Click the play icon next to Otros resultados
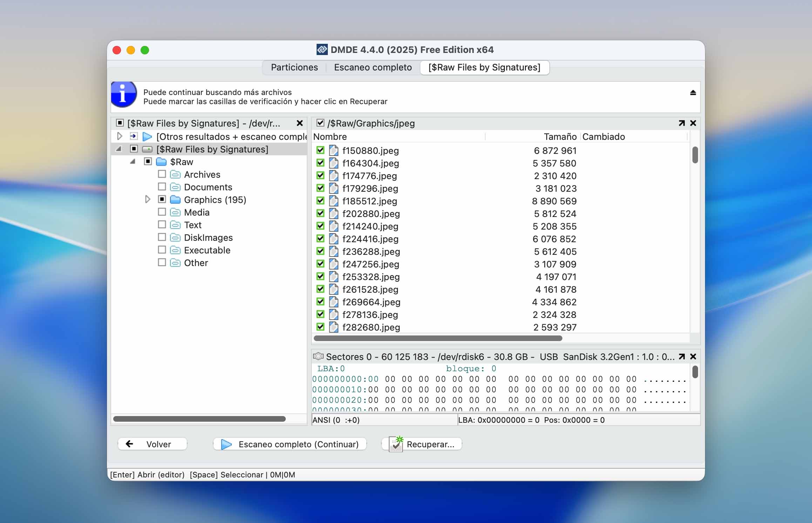This screenshot has height=523, width=812. 147,136
